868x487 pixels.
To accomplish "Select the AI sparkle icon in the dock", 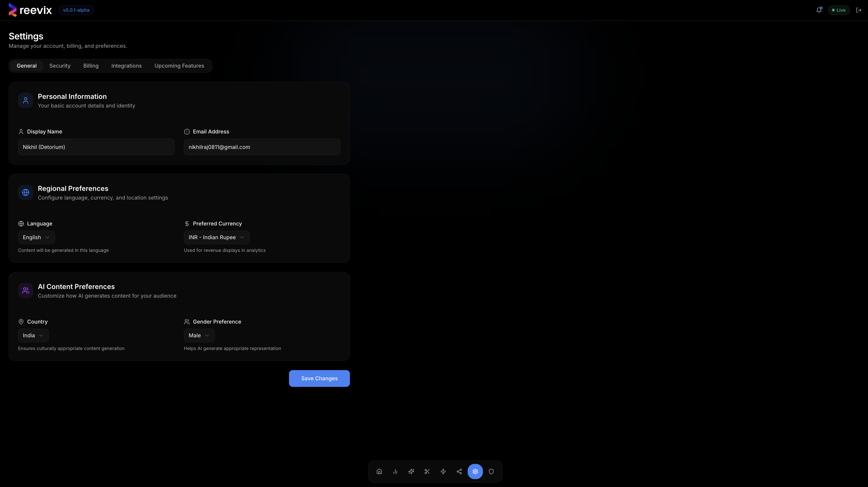I will 411,471.
